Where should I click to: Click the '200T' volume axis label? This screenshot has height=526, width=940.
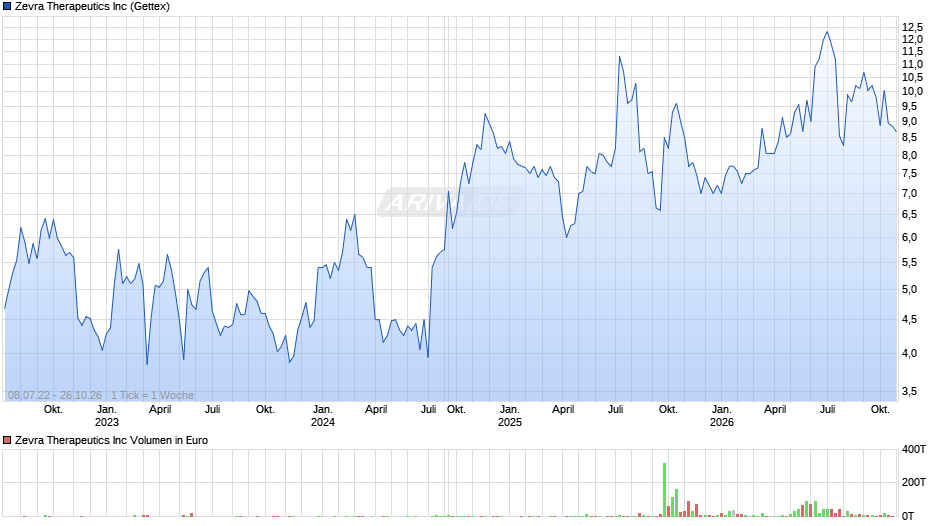pyautogui.click(x=914, y=482)
